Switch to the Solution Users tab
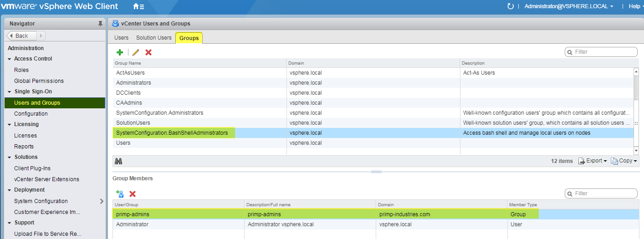This screenshot has width=644, height=239. pyautogui.click(x=154, y=38)
